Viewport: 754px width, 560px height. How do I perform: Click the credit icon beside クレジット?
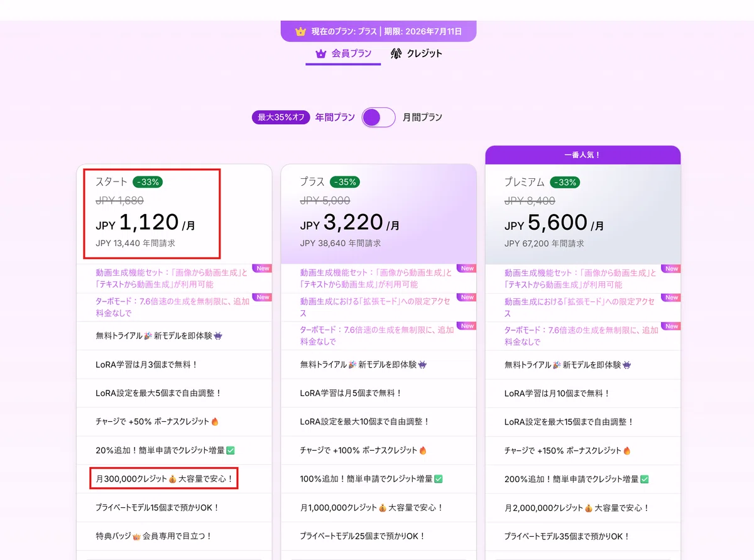(396, 53)
